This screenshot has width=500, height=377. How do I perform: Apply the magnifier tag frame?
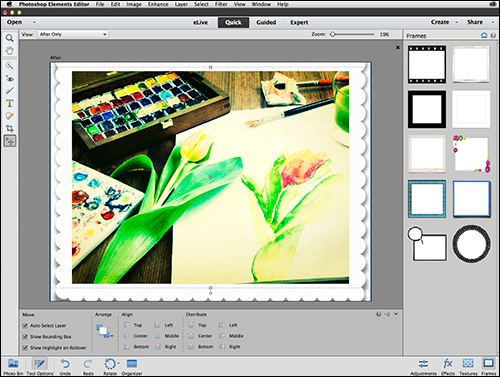427,244
